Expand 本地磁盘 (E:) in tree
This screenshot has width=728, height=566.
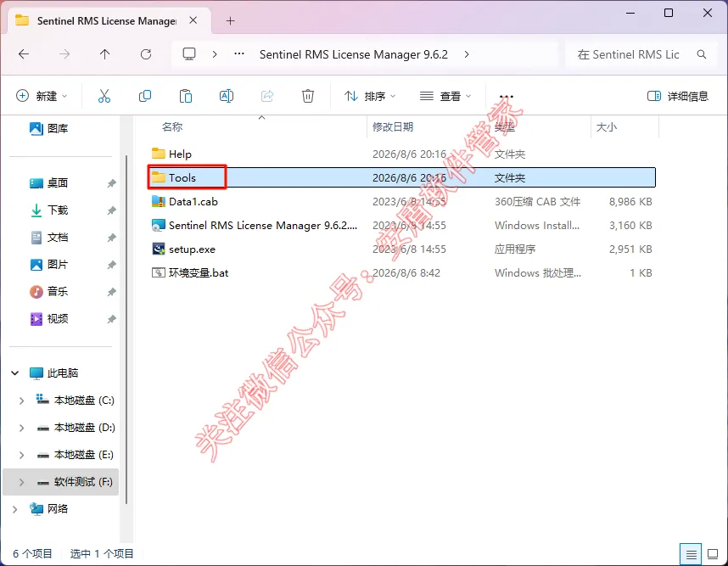tap(21, 455)
